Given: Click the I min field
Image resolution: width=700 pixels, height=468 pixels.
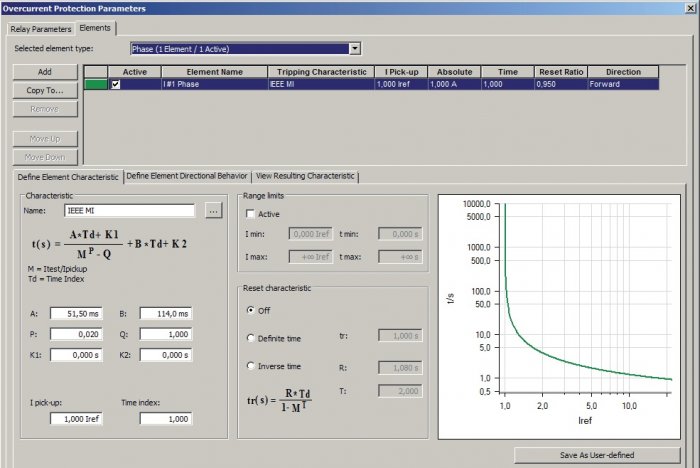Looking at the screenshot, I should point(311,234).
